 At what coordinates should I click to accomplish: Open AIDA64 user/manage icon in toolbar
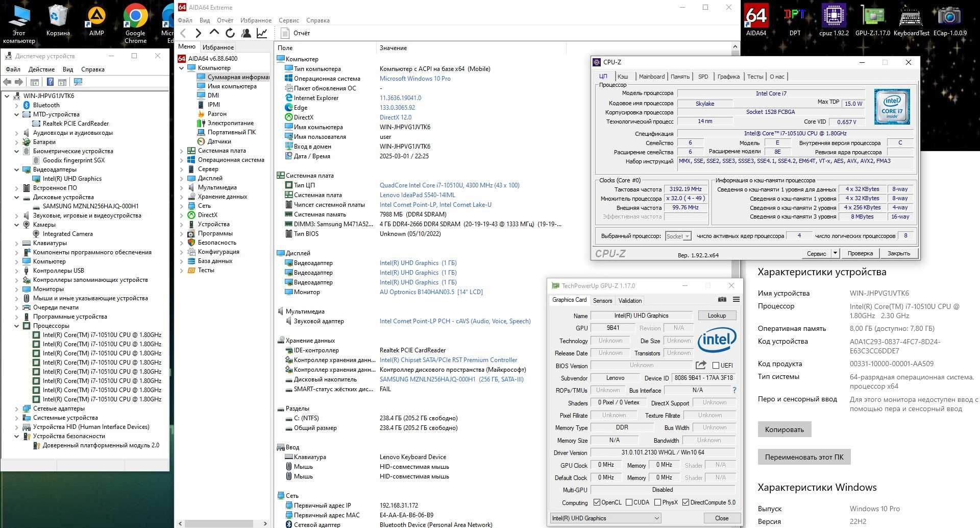click(246, 33)
